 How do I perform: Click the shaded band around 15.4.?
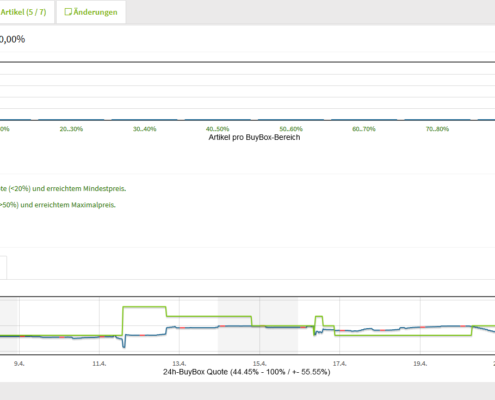pyautogui.click(x=258, y=325)
